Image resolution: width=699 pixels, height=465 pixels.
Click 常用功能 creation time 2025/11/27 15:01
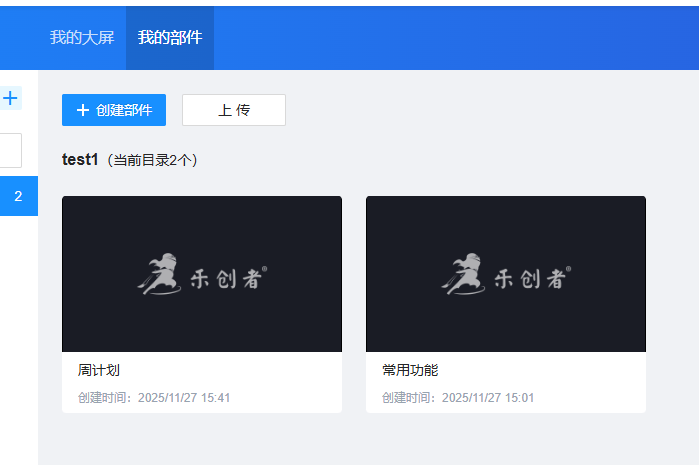click(458, 397)
